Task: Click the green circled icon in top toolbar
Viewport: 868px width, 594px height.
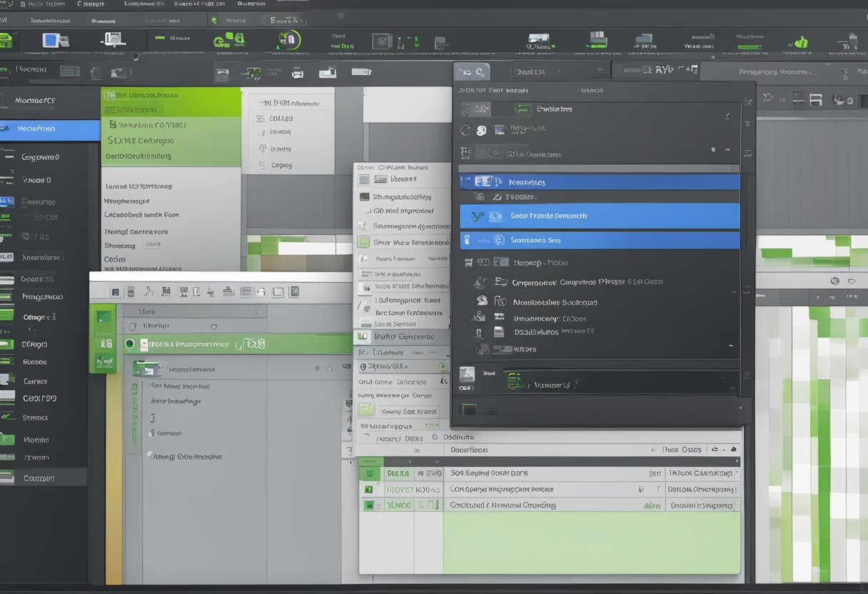Action: (288, 40)
